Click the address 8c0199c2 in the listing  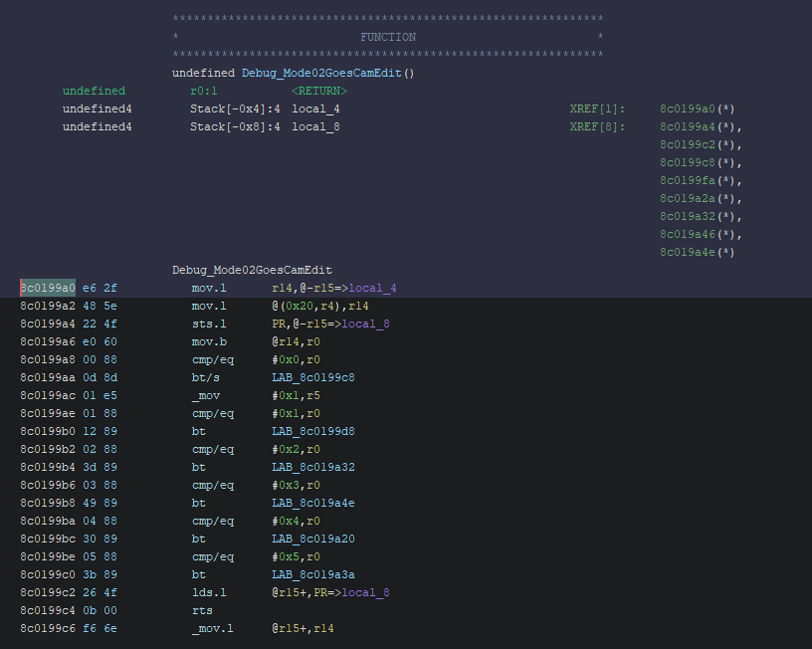coord(47,592)
